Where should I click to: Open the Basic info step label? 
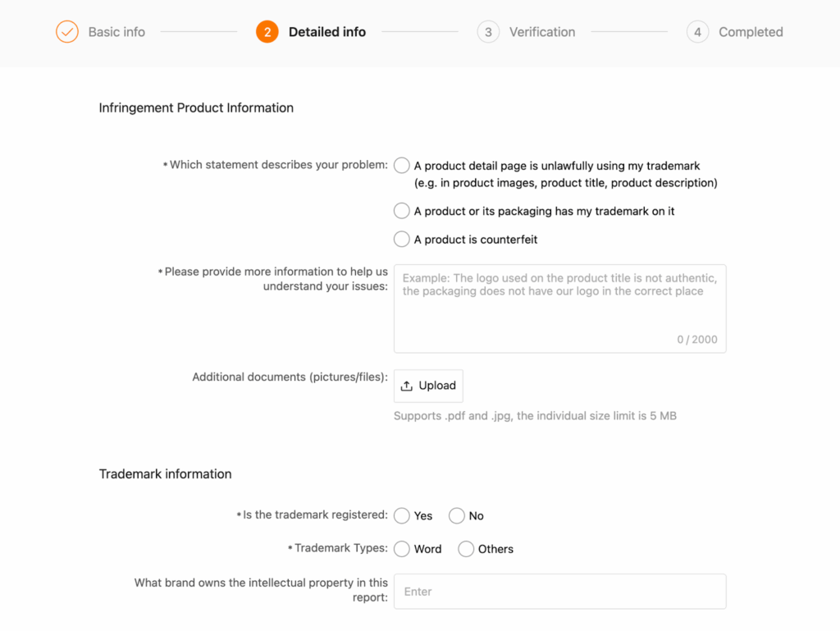coord(116,32)
